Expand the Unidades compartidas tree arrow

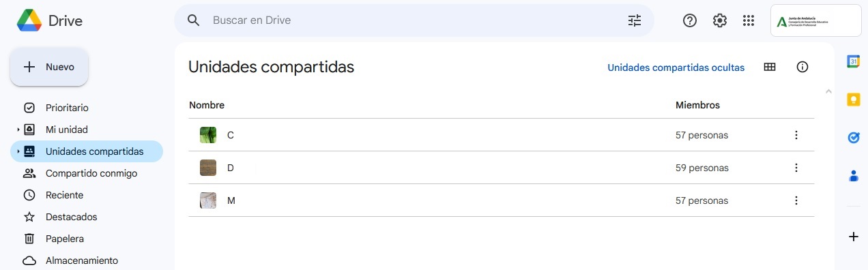click(18, 151)
